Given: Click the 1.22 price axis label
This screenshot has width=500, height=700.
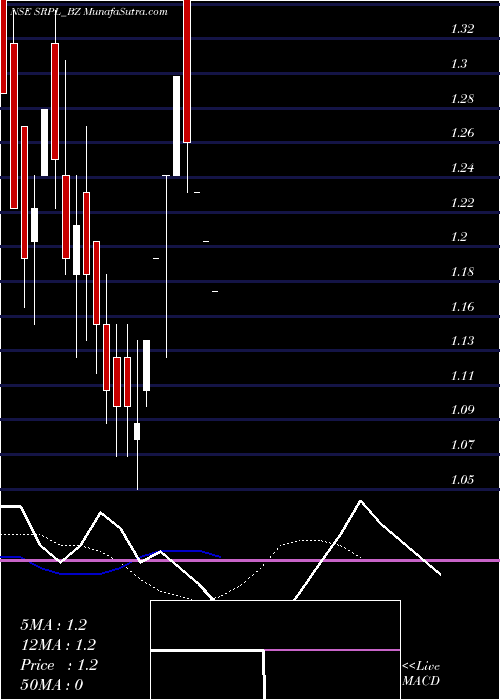Looking at the screenshot, I should 462,203.
